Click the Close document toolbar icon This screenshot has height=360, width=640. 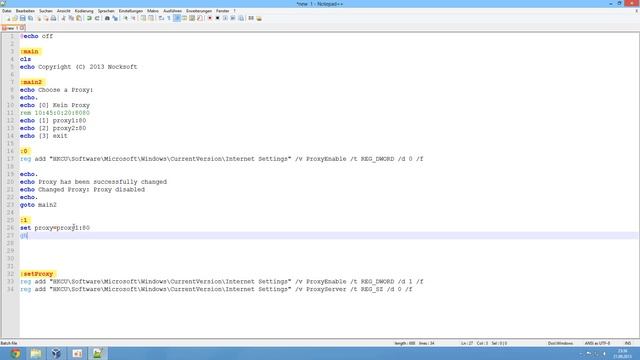click(39, 18)
